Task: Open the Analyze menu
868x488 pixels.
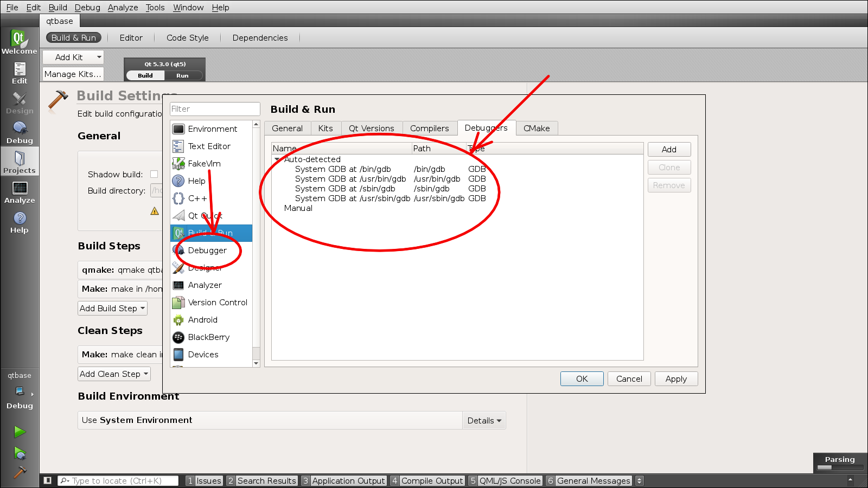Action: [123, 8]
